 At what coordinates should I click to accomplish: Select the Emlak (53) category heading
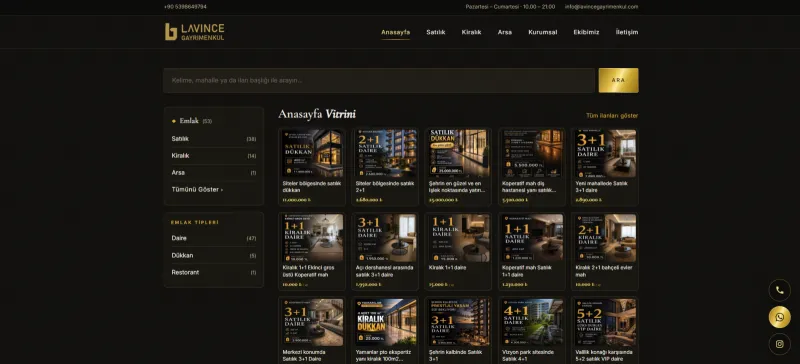coord(192,121)
